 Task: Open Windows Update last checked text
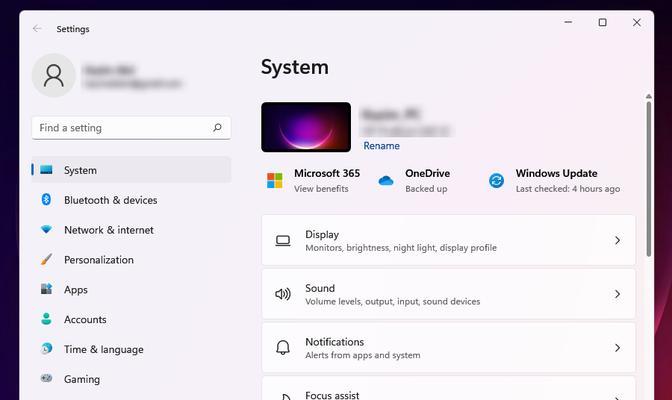568,189
